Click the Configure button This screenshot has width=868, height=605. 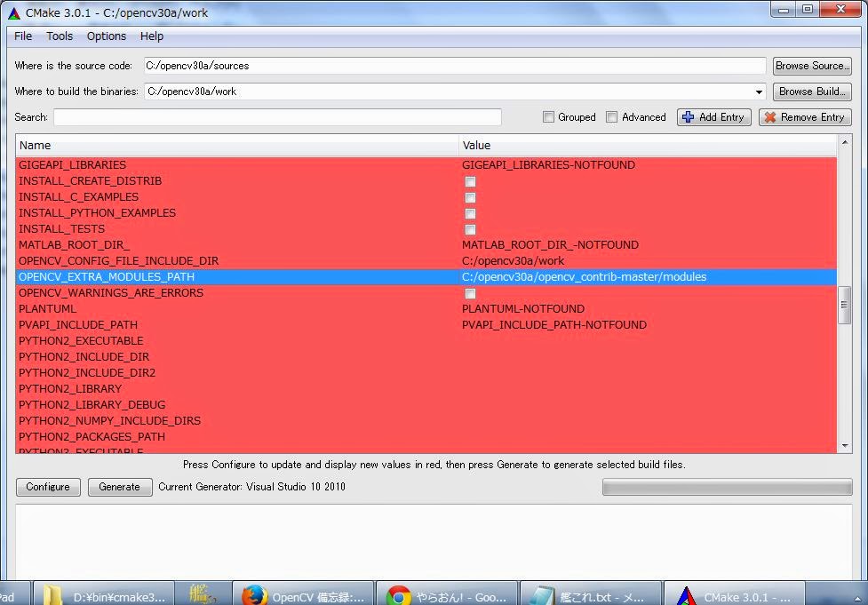[48, 487]
